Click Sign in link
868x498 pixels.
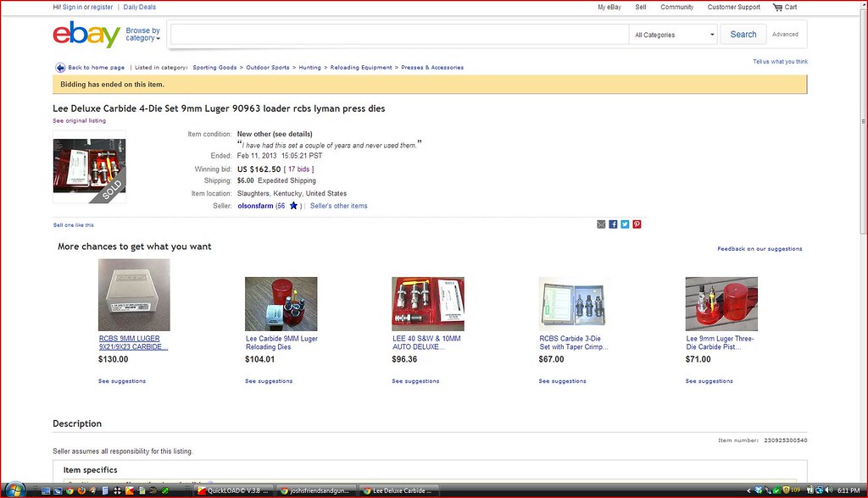coord(72,7)
